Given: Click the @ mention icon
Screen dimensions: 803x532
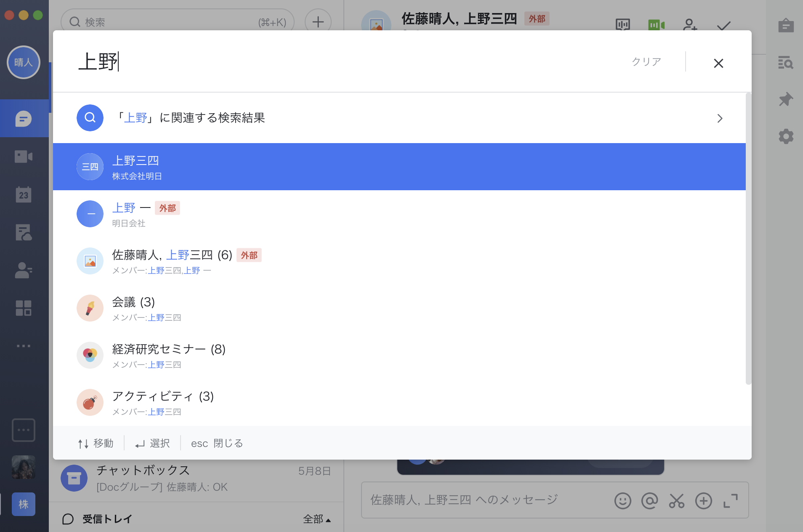Looking at the screenshot, I should coord(649,501).
